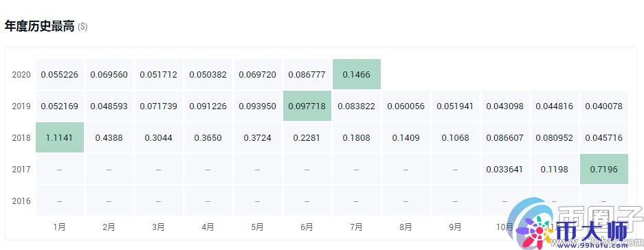Click the 7月 column label
Viewport: 644px width, 250px height.
point(357,227)
